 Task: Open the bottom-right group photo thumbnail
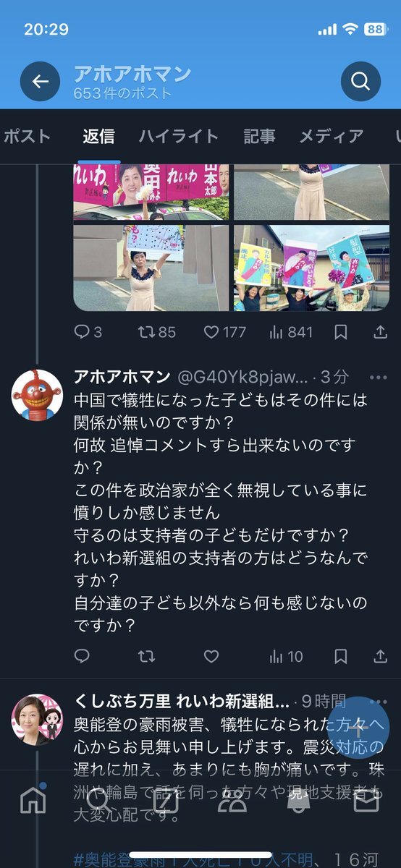311,268
